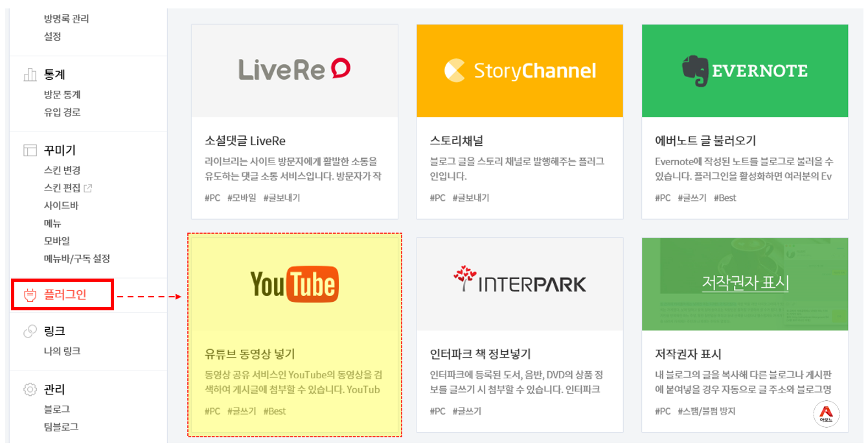The image size is (868, 447).
Task: Click the 관리 gear icon
Action: pos(30,389)
